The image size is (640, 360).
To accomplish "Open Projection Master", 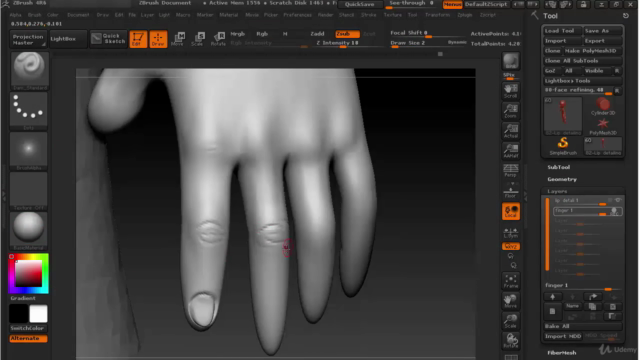I will [28, 39].
